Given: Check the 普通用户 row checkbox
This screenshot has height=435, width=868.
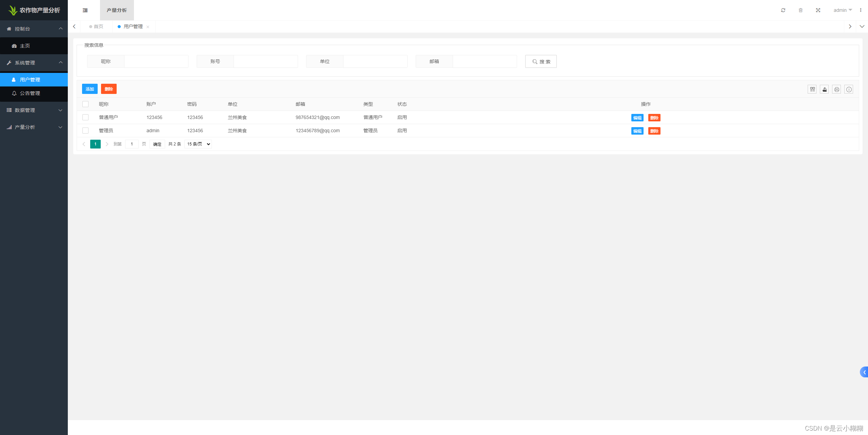Looking at the screenshot, I should [85, 117].
